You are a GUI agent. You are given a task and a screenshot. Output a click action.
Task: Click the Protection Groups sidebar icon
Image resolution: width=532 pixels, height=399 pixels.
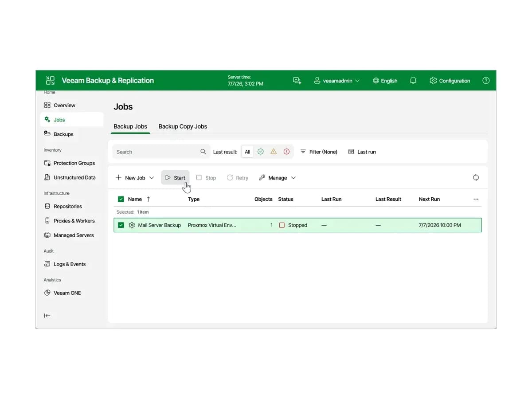(47, 163)
